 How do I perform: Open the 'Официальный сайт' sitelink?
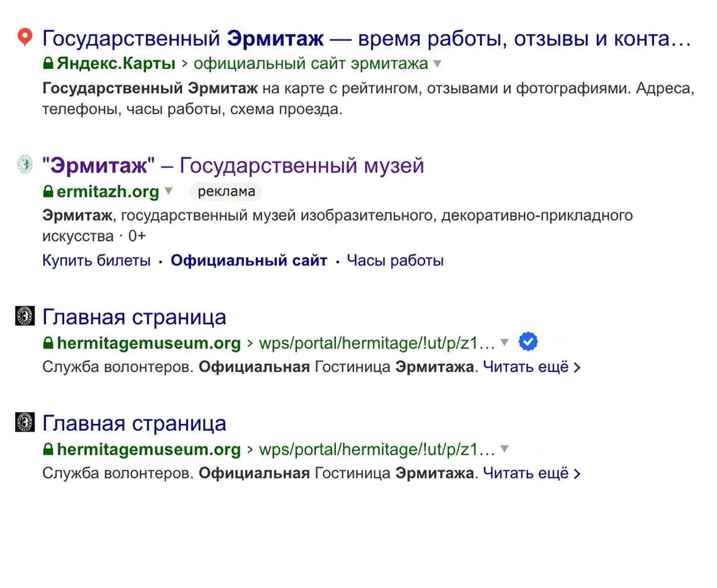[x=249, y=260]
